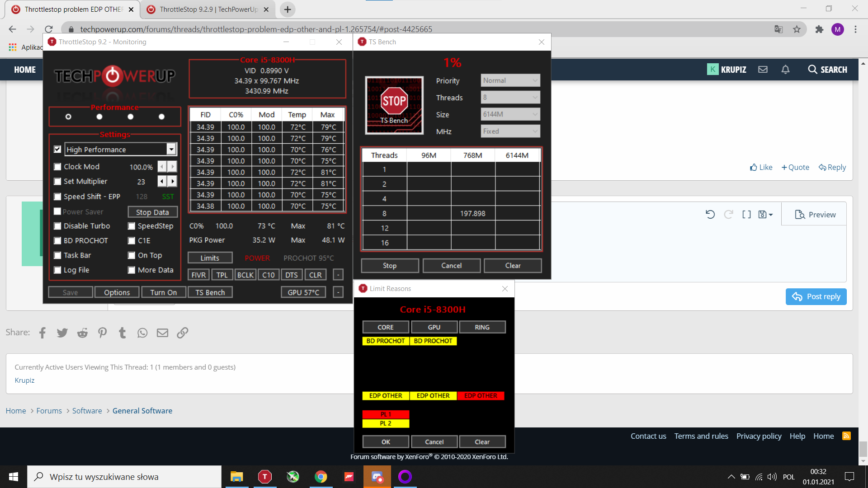868x488 pixels.
Task: Open the editor drafts save icon
Action: point(765,215)
